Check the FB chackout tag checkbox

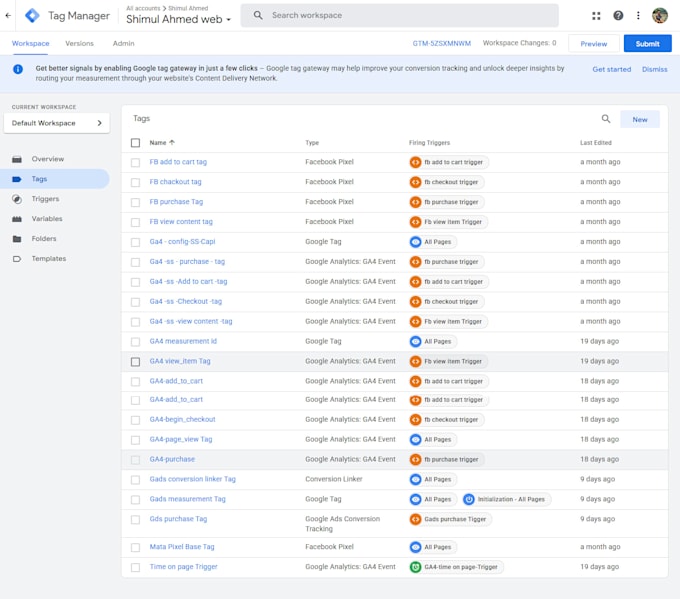coord(135,183)
